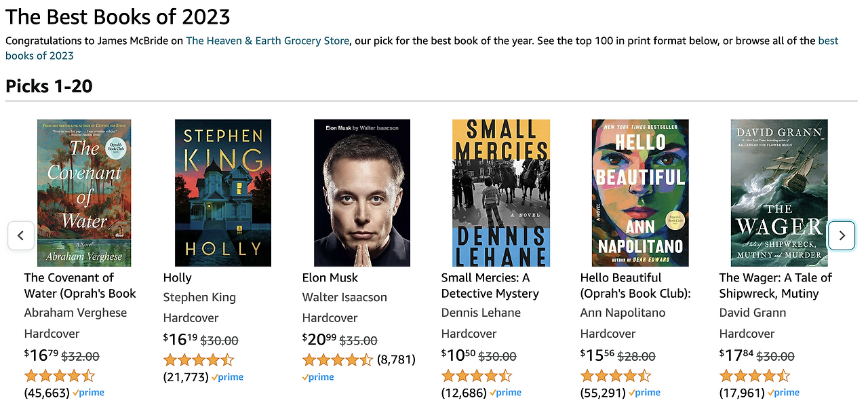Click star rating for Hello Beautiful
The width and height of the screenshot is (868, 411).
click(615, 376)
